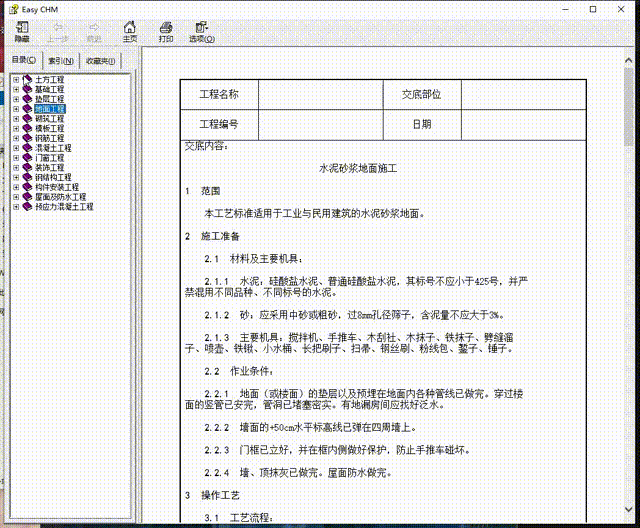Click the heading 水泥砂浆地面施工
640x528 pixels.
(358, 168)
